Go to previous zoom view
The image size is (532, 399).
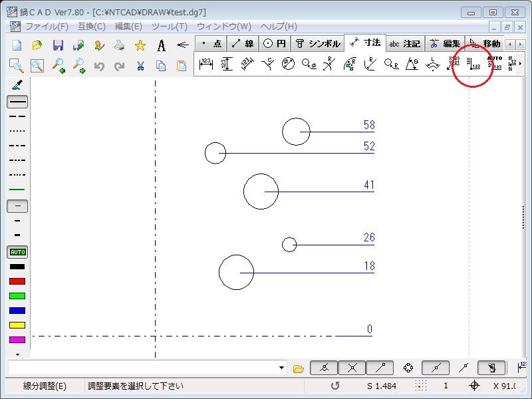click(59, 65)
